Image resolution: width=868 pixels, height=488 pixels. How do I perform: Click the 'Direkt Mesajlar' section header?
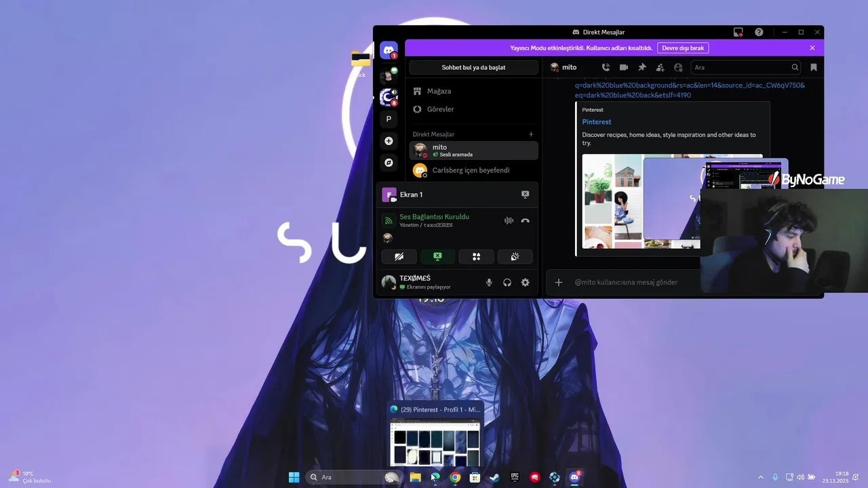click(x=433, y=134)
